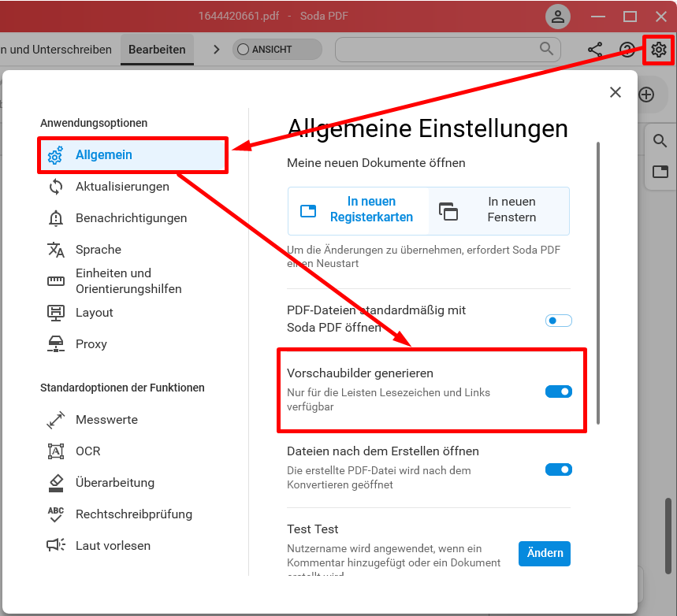Click the Standardoptionen der Funktionen heading

point(122,388)
